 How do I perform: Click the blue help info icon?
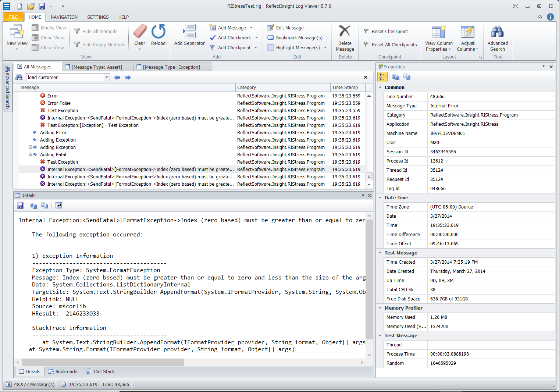[x=550, y=17]
